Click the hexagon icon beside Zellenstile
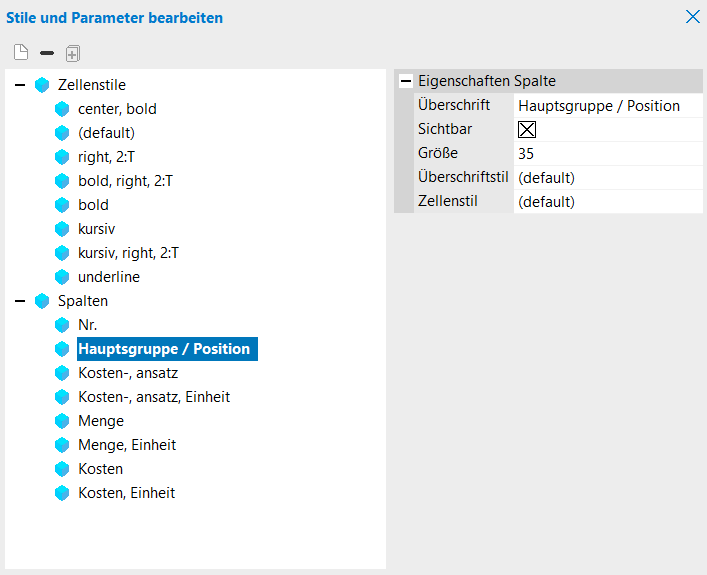The height and width of the screenshot is (575, 707). pos(42,85)
